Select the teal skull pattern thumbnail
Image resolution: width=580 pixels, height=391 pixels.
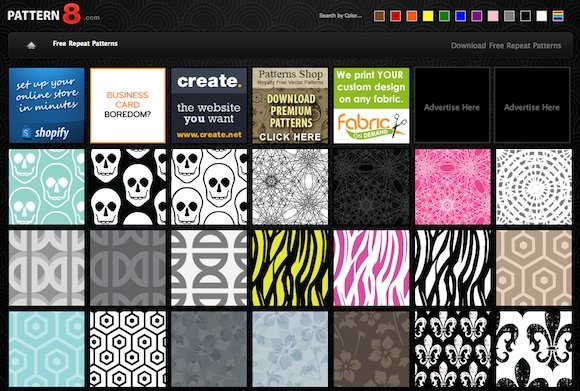[47, 187]
